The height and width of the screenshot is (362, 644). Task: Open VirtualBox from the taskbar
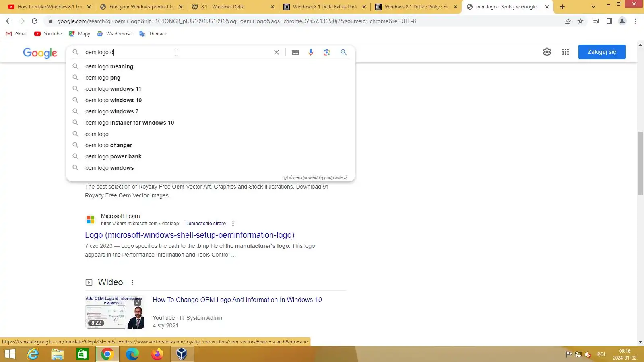182,354
